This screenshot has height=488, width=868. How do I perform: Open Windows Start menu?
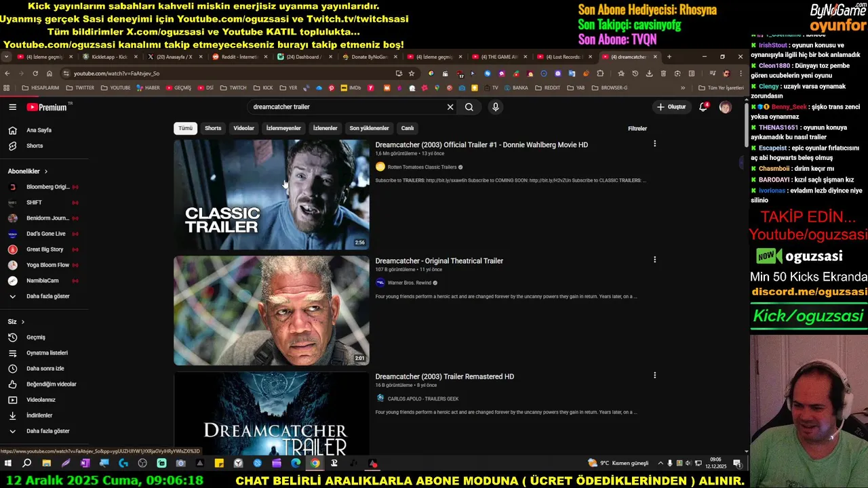pyautogui.click(x=8, y=464)
